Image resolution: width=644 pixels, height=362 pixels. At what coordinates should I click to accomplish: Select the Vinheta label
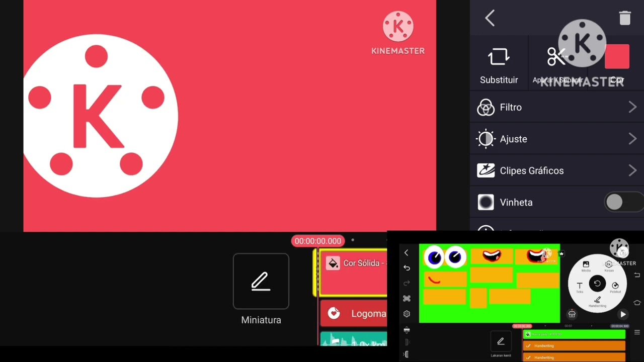tap(516, 203)
